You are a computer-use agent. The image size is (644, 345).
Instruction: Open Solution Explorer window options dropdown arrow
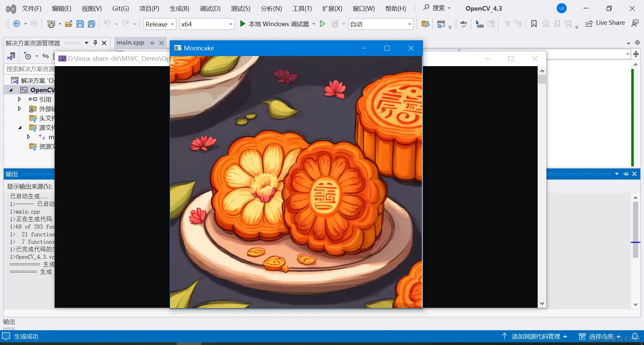87,43
